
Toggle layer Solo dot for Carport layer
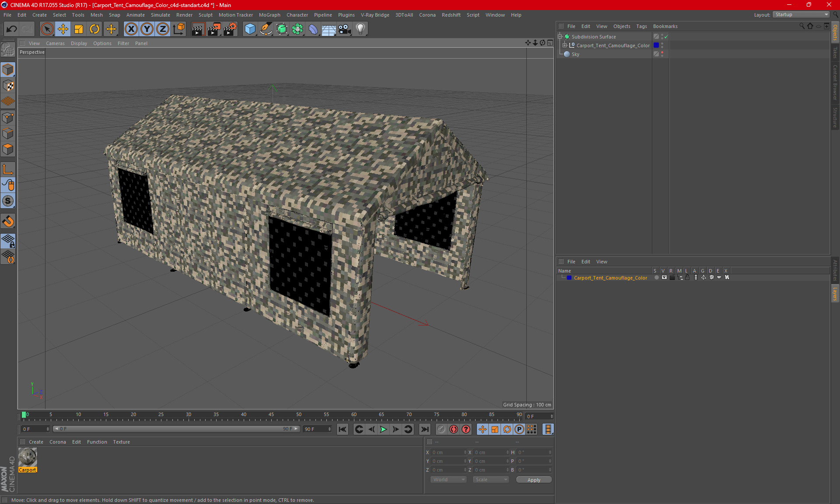coord(656,277)
